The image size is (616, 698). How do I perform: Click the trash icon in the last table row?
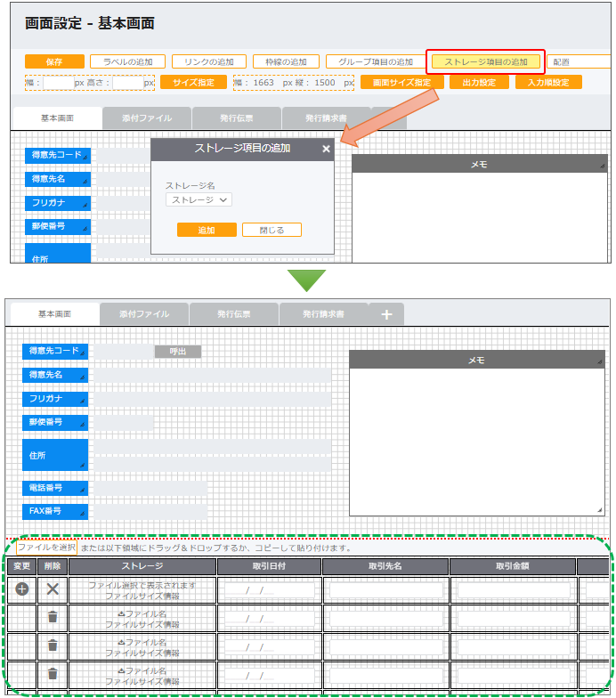click(x=53, y=674)
